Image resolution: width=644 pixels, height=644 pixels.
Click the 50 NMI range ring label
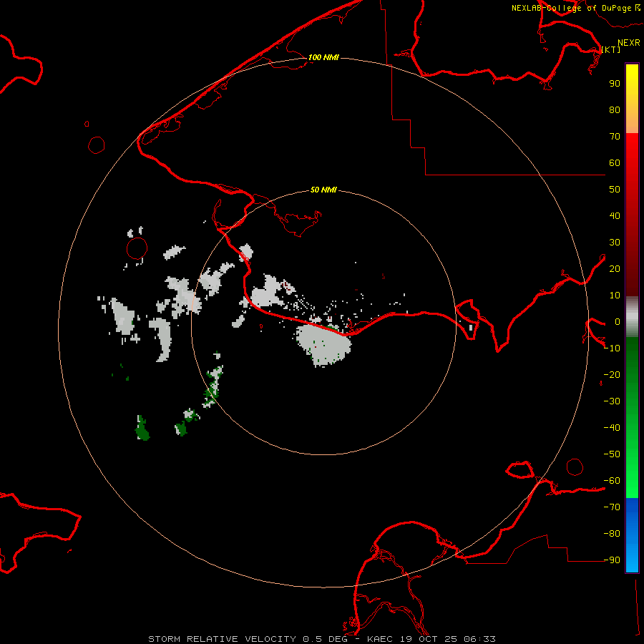click(x=323, y=190)
